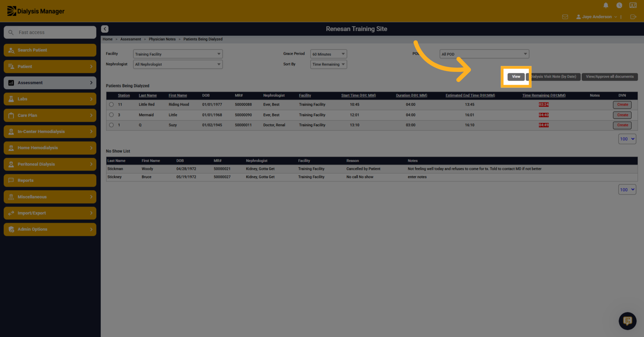
Task: Change page size for No Show List
Action: click(x=627, y=190)
